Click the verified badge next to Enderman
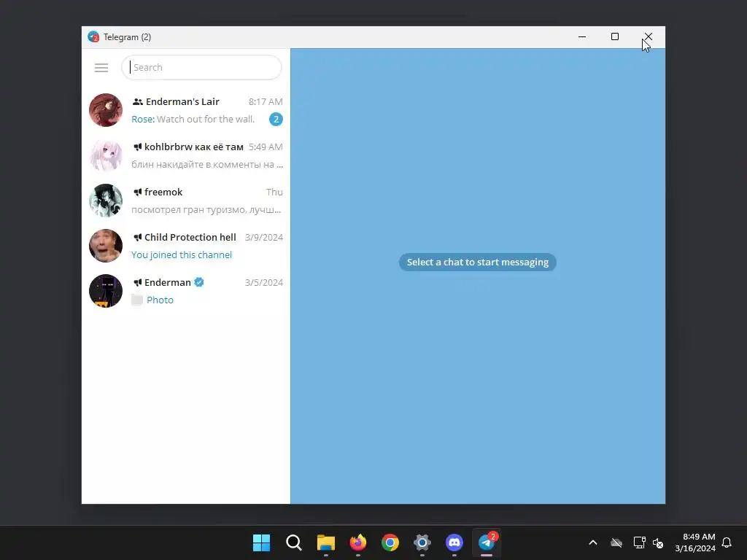 pyautogui.click(x=199, y=282)
